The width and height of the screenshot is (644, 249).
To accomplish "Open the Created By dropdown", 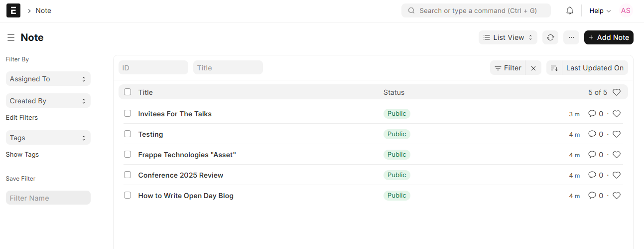I will pos(48,101).
